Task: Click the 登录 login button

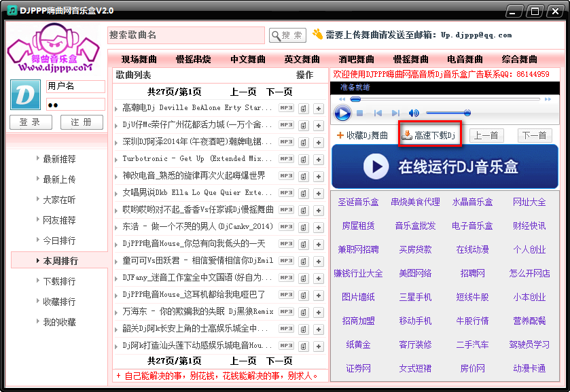Action: point(31,122)
